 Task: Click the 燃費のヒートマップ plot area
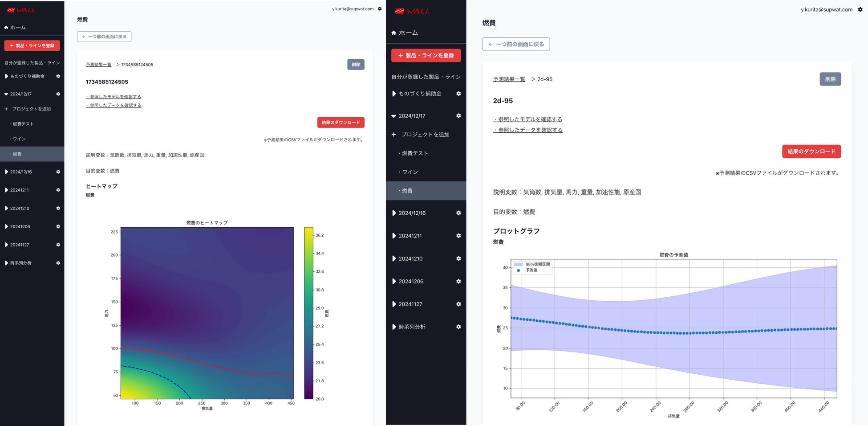coord(207,313)
